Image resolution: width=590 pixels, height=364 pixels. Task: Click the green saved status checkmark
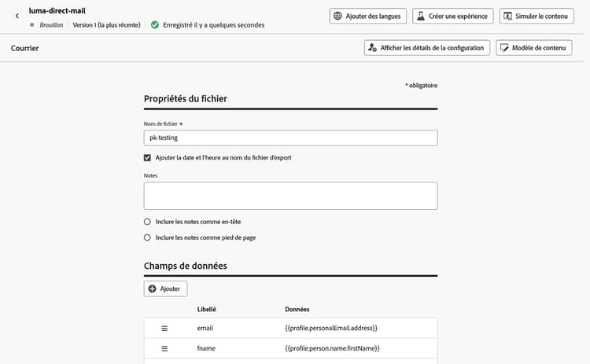[155, 24]
